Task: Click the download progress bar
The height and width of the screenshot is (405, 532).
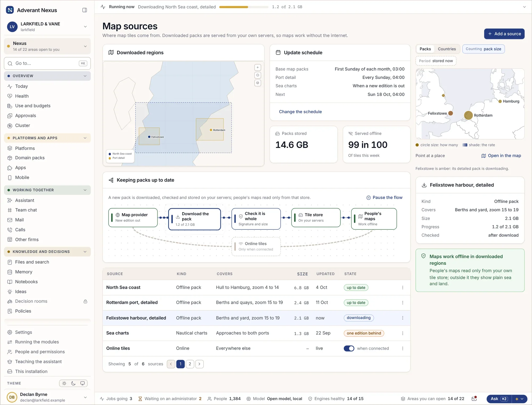Action: pyautogui.click(x=244, y=7)
